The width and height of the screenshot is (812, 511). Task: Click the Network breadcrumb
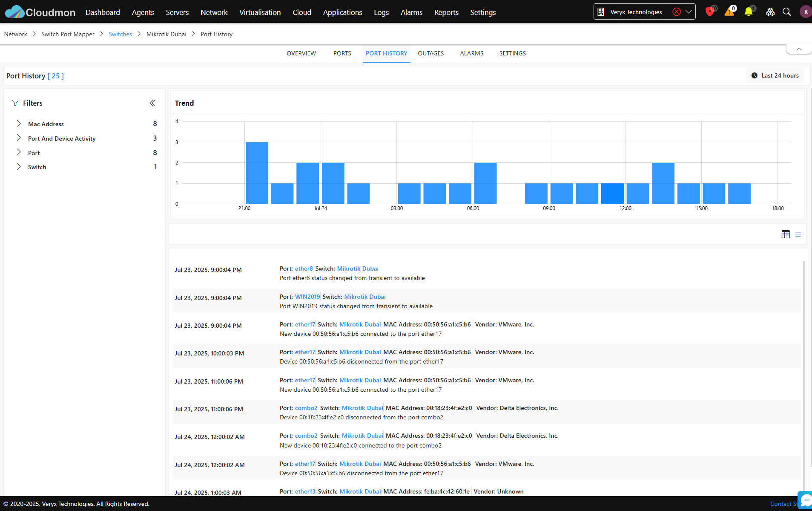click(16, 34)
